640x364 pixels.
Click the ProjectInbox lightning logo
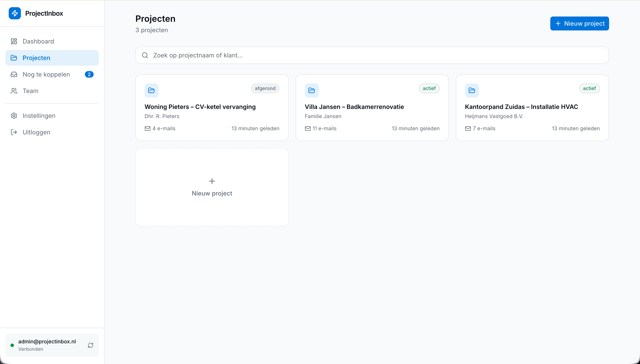(x=15, y=13)
